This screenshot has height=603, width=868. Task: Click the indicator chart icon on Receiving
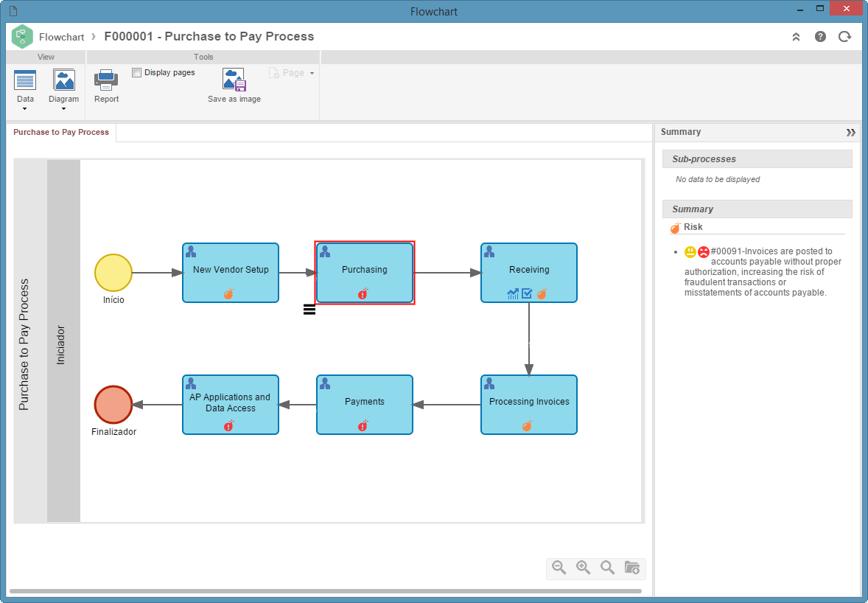[513, 293]
